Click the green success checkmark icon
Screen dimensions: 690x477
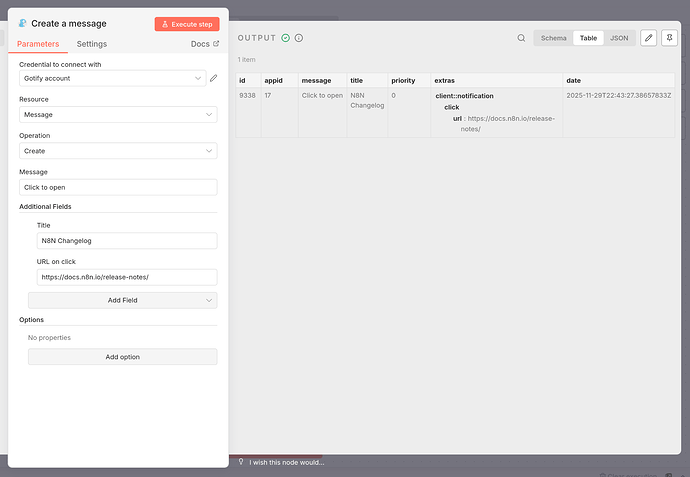286,38
